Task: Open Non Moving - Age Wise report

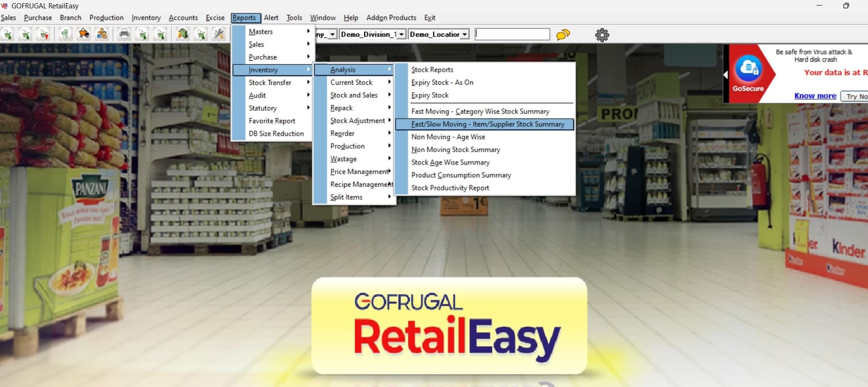Action: coord(485,137)
